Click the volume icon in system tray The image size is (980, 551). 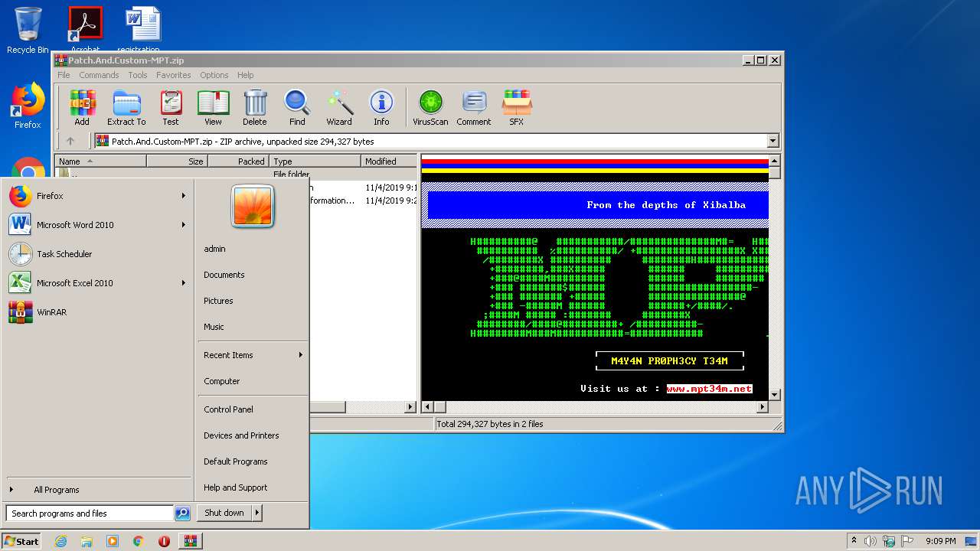pos(871,541)
